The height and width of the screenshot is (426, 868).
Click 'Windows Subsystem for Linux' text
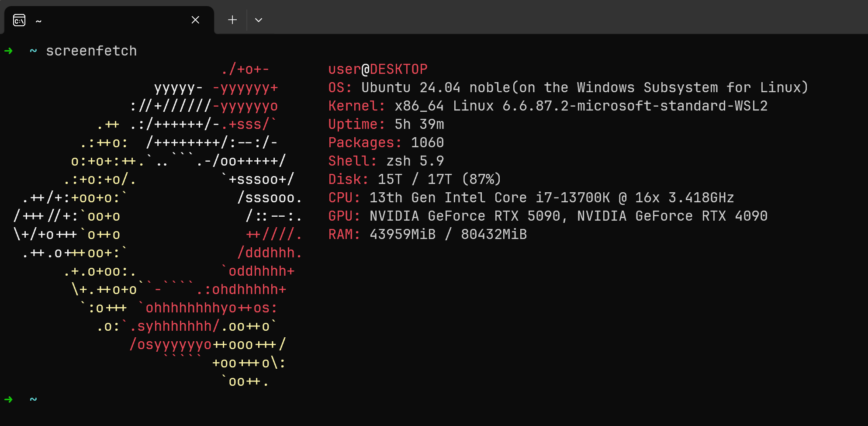click(689, 88)
